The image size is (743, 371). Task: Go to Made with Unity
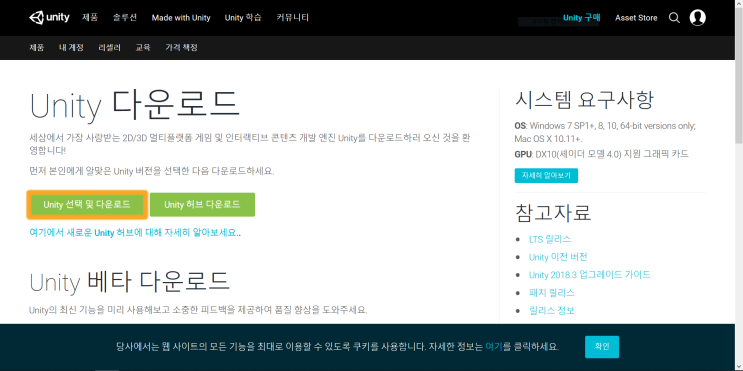pyautogui.click(x=181, y=18)
